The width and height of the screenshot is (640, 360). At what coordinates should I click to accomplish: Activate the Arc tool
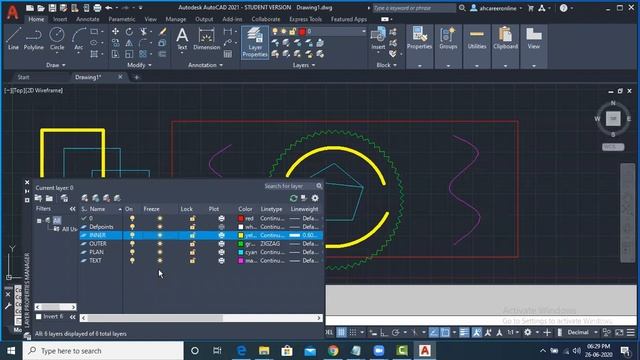pos(78,39)
